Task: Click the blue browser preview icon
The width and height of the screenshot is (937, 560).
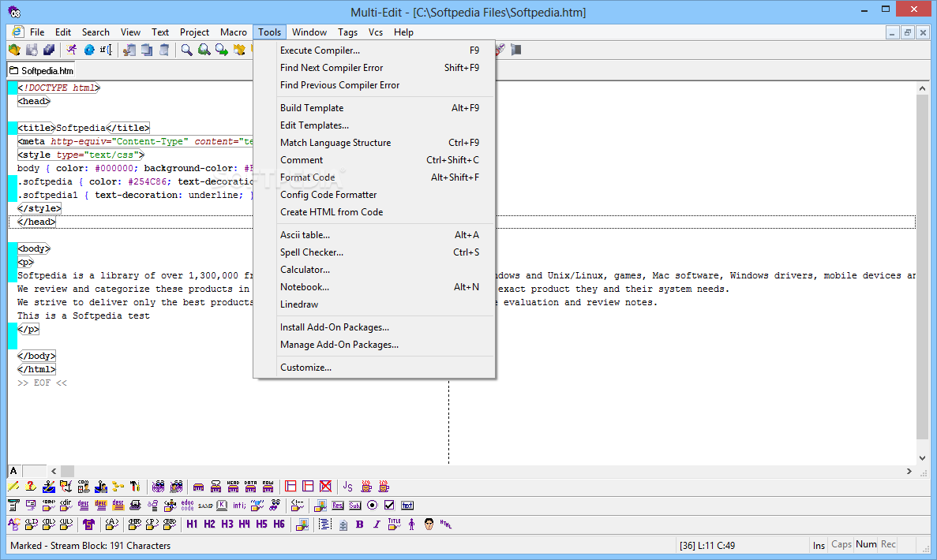Action: (x=89, y=50)
